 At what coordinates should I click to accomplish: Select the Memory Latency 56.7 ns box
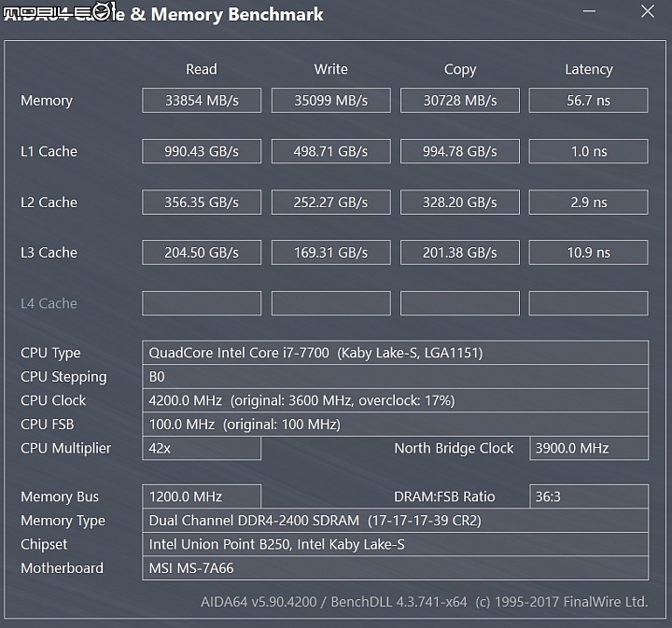pyautogui.click(x=588, y=101)
